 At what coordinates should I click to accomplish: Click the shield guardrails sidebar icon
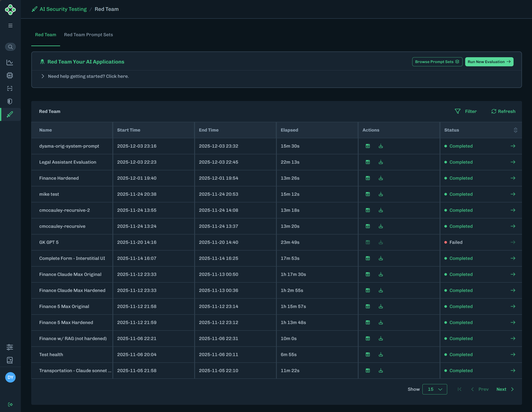click(10, 101)
